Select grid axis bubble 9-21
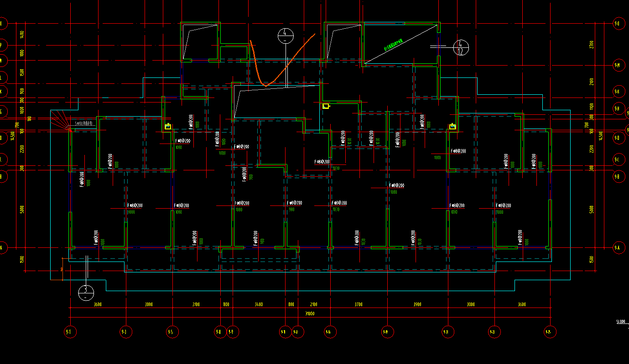This screenshot has height=364, width=629. point(447,332)
